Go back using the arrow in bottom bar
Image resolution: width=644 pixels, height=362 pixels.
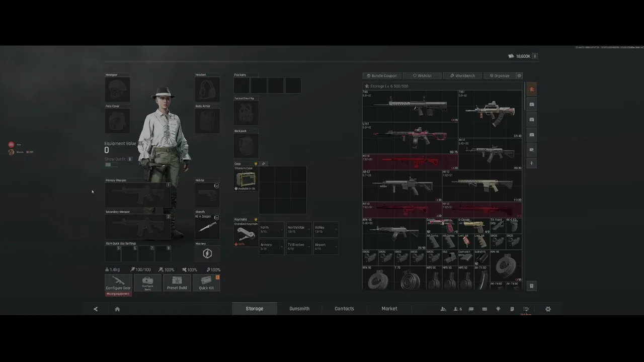96,309
